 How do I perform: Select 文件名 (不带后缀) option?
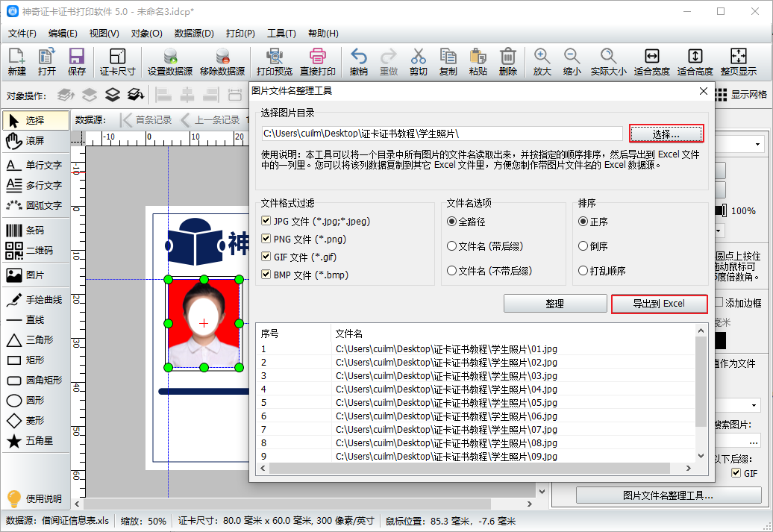(x=451, y=271)
